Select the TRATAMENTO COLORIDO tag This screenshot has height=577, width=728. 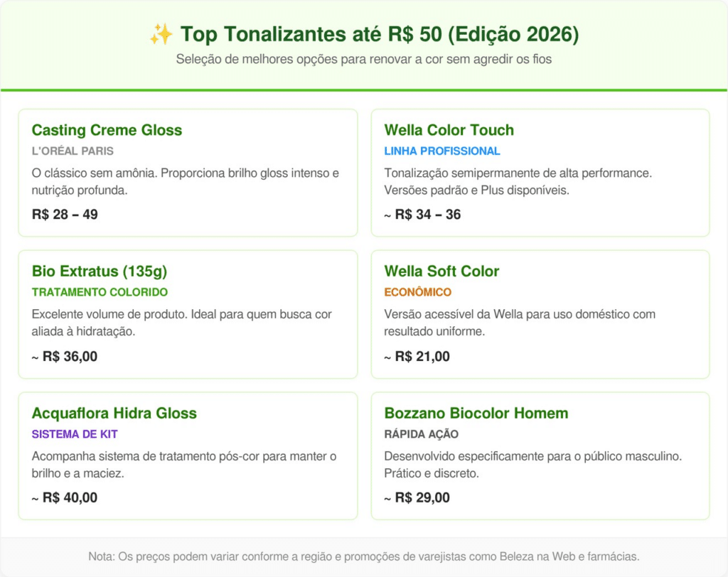click(x=100, y=292)
